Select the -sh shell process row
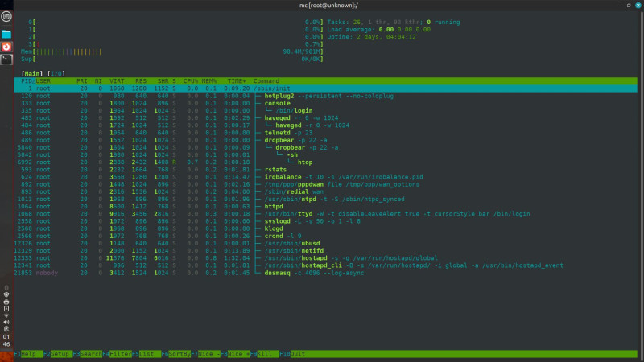This screenshot has width=644, height=362. pos(325,154)
